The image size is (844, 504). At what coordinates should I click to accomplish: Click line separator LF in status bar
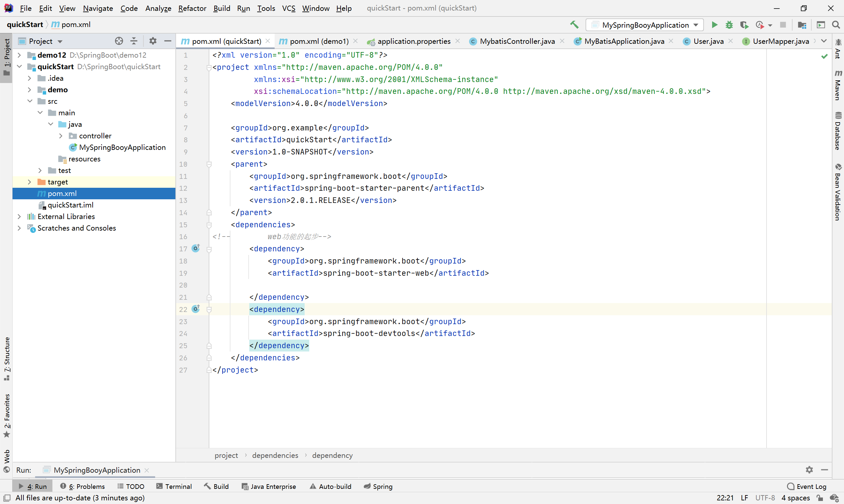[744, 498]
